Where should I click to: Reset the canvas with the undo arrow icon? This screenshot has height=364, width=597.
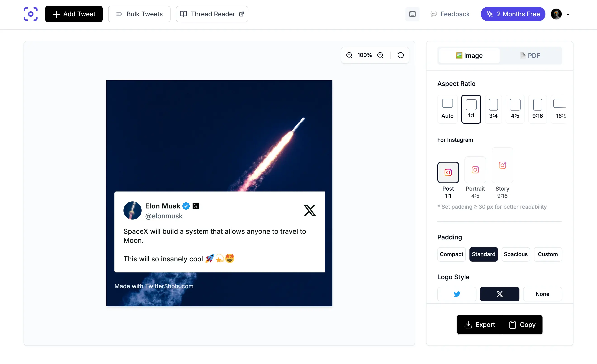pos(400,55)
